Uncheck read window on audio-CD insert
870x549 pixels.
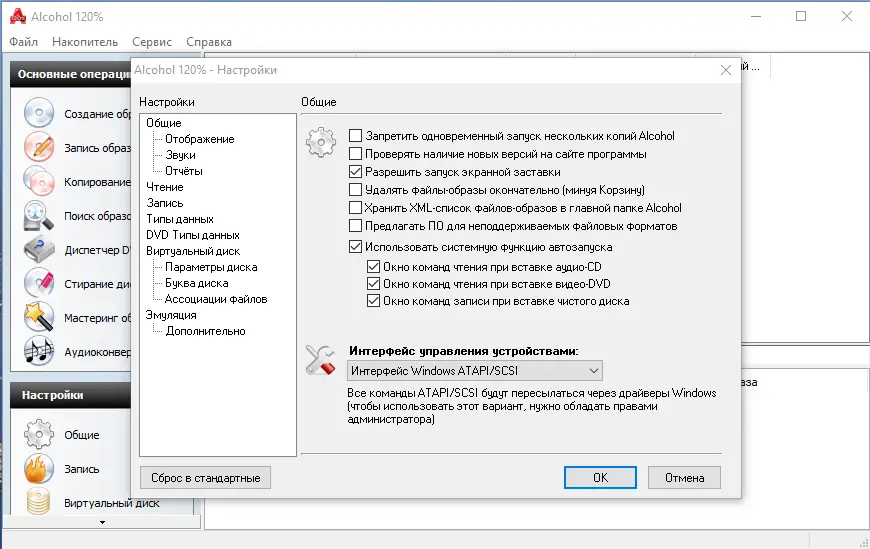[x=373, y=267]
